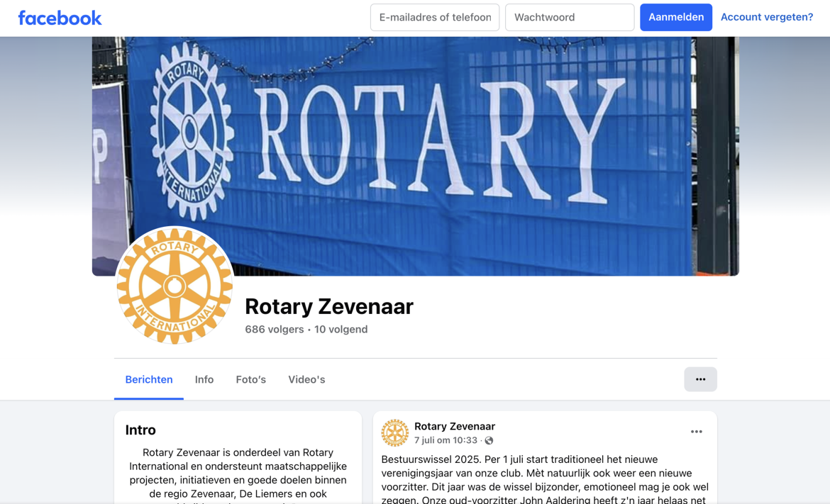Click the small Rotary avatar on post
Image resolution: width=830 pixels, height=504 pixels.
coord(395,432)
